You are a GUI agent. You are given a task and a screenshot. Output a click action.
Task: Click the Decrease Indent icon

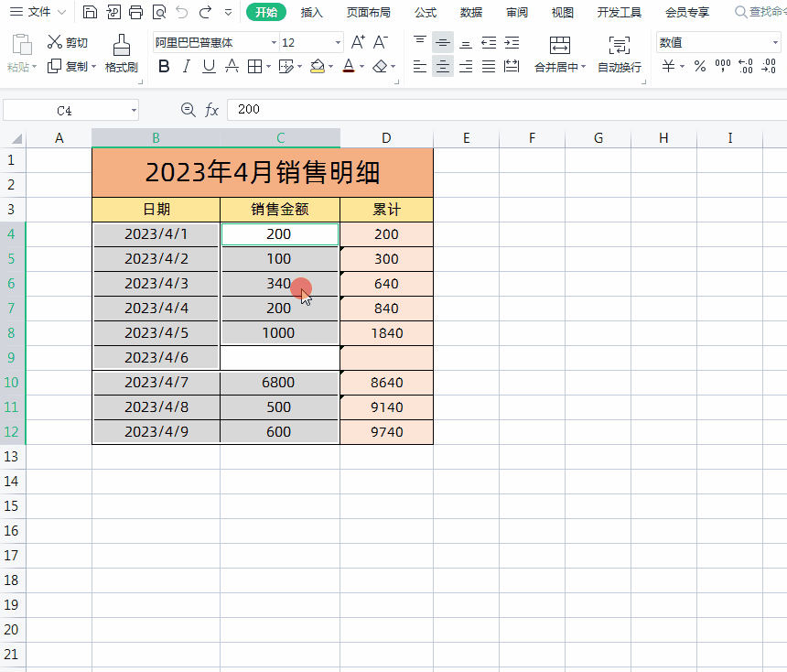click(489, 43)
